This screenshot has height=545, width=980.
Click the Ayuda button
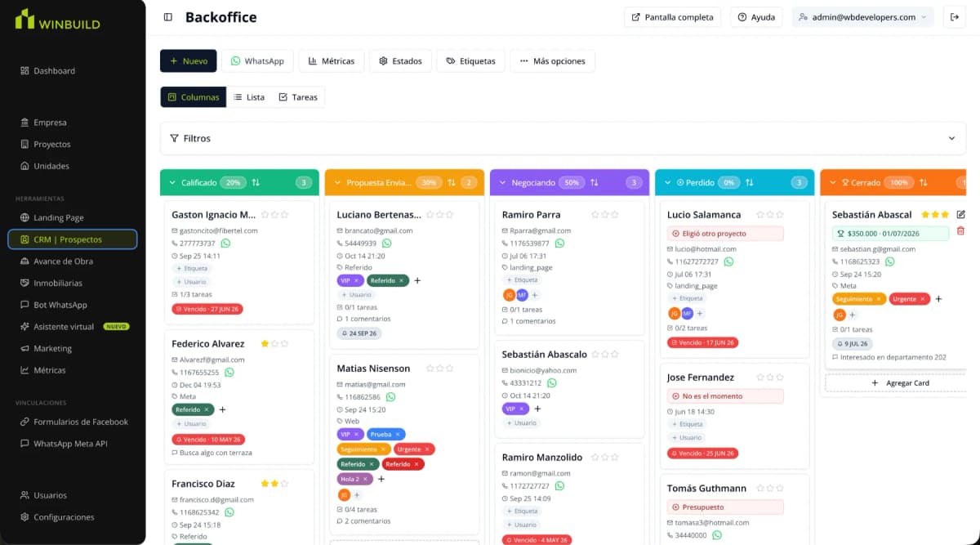coord(756,17)
